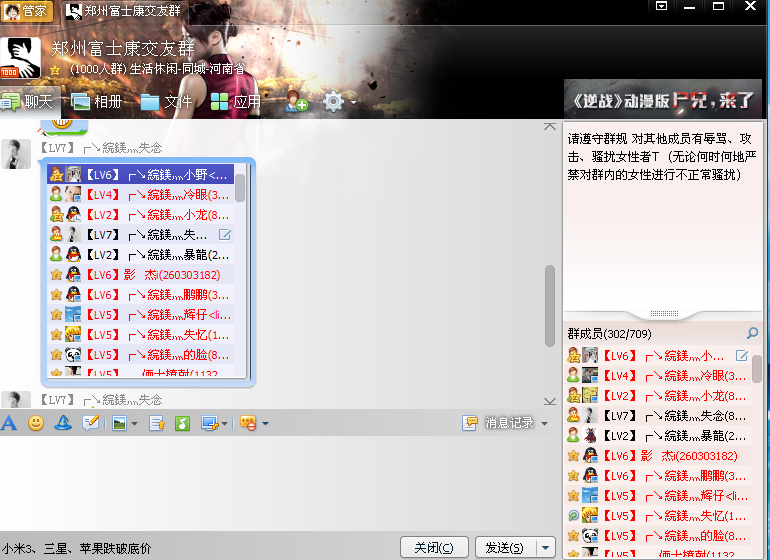Open the 应用 tab
The image size is (770, 560).
236,101
